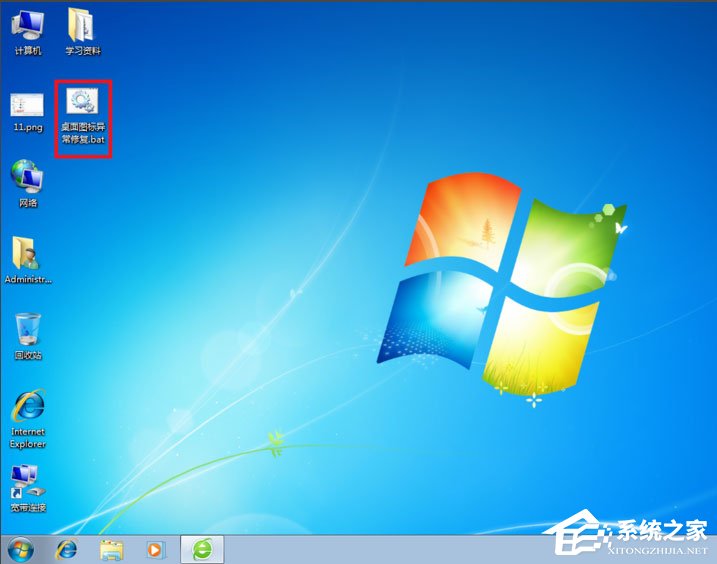Launch Internet Explorer from the taskbar
The image size is (717, 564).
(x=67, y=549)
